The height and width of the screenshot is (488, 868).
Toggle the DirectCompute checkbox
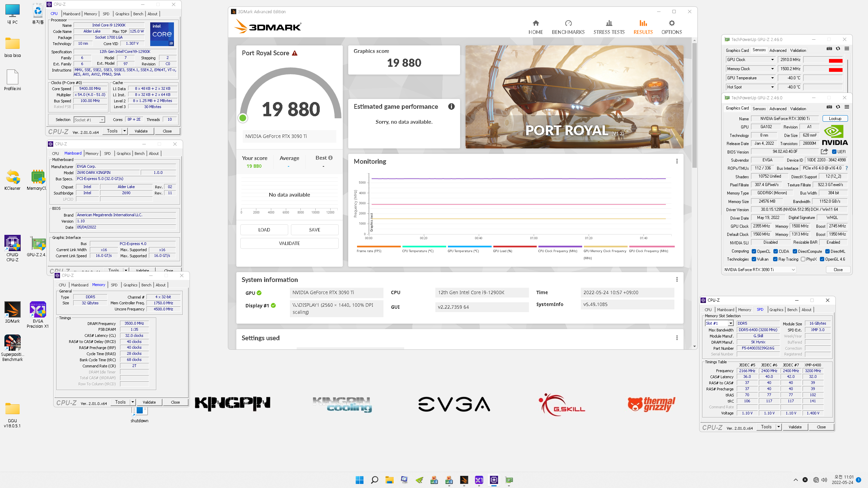point(795,251)
